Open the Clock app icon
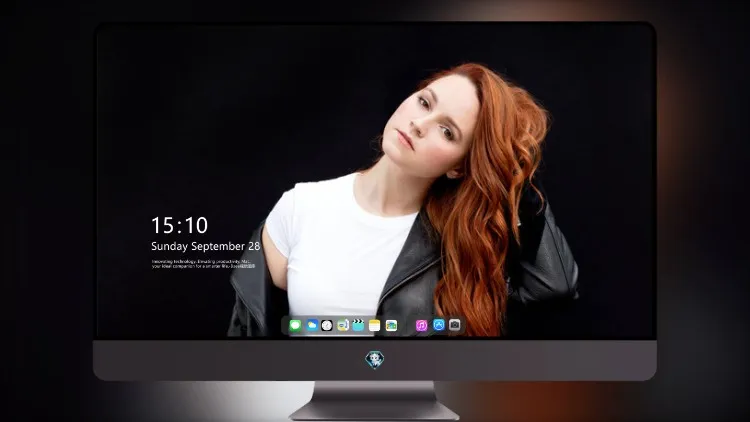The height and width of the screenshot is (422, 750). tap(327, 325)
